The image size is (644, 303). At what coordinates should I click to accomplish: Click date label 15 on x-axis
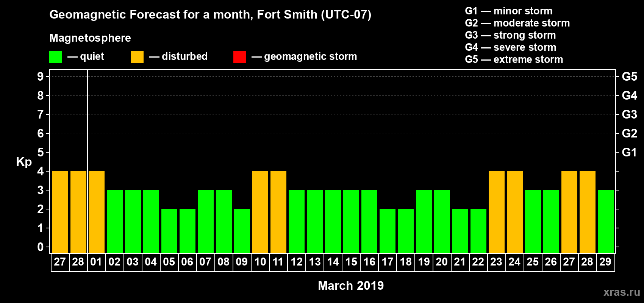pyautogui.click(x=351, y=262)
